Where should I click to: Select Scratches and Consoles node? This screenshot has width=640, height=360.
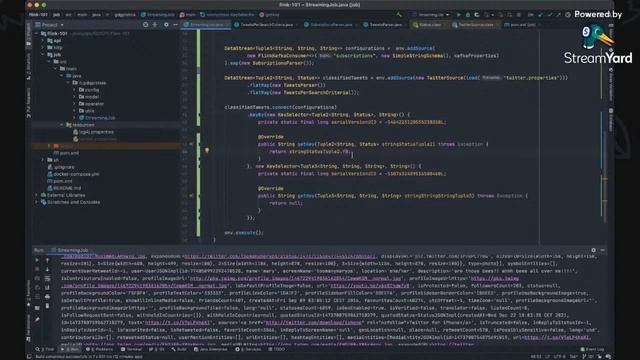pos(70,202)
